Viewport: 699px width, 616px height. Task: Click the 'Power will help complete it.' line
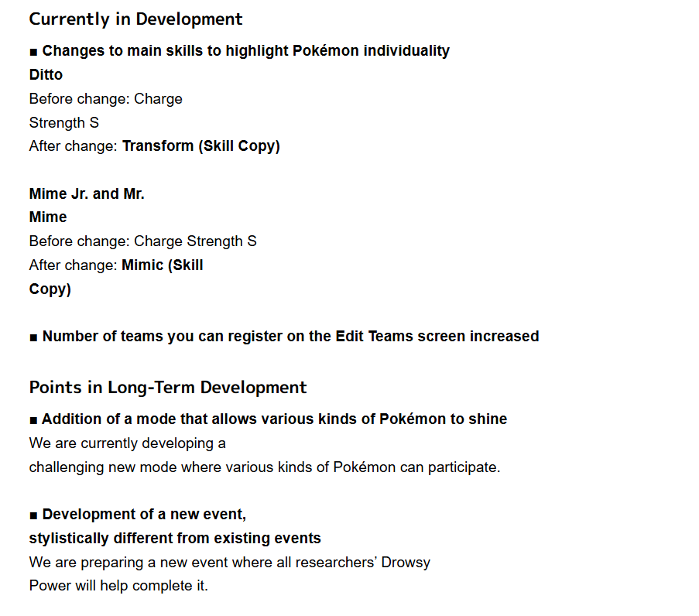coord(118,586)
